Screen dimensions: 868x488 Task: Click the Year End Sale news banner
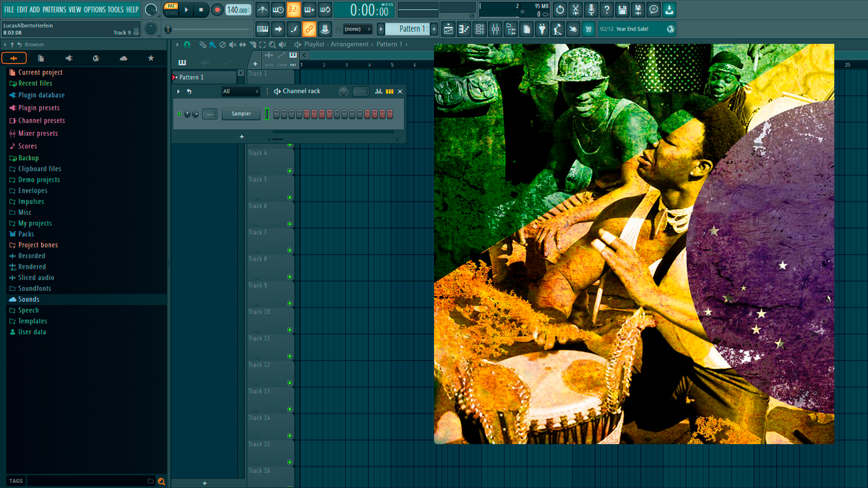click(637, 29)
